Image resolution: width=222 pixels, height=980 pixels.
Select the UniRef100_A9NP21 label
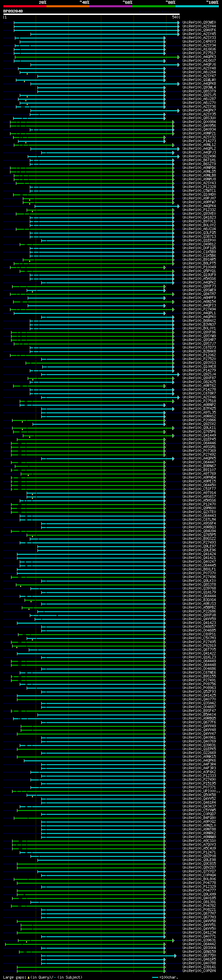pyautogui.click(x=199, y=133)
